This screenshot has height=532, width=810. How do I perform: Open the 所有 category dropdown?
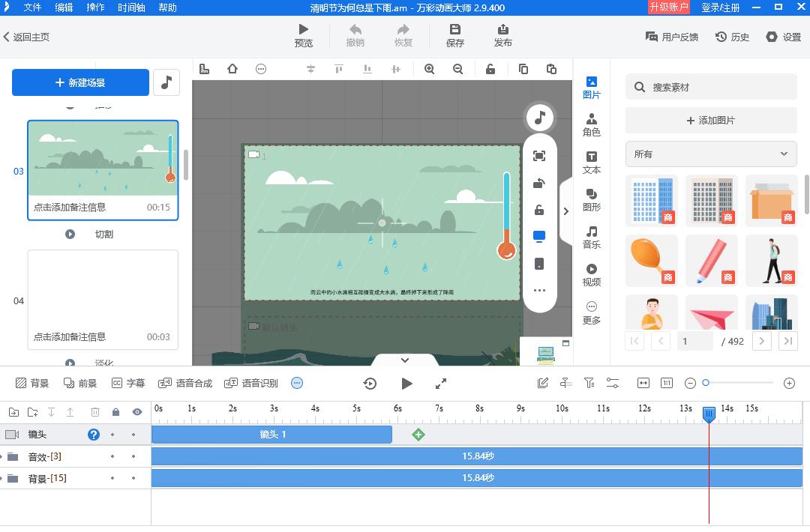710,154
